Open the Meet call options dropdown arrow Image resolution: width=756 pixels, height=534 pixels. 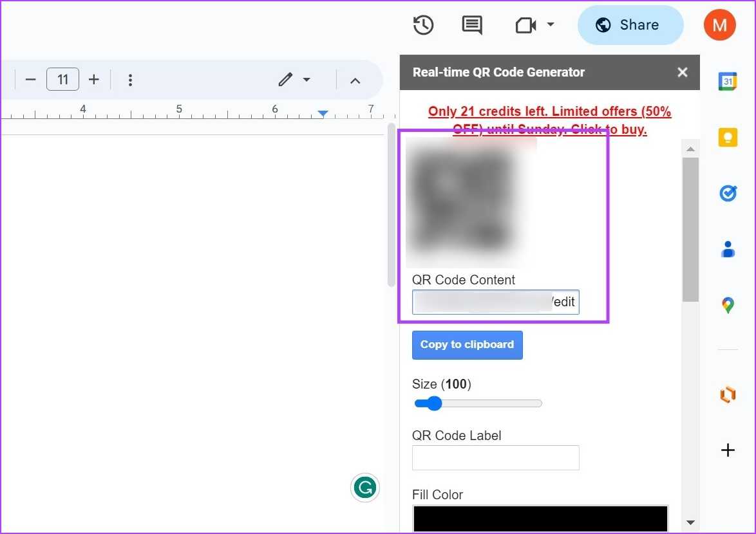tap(551, 25)
